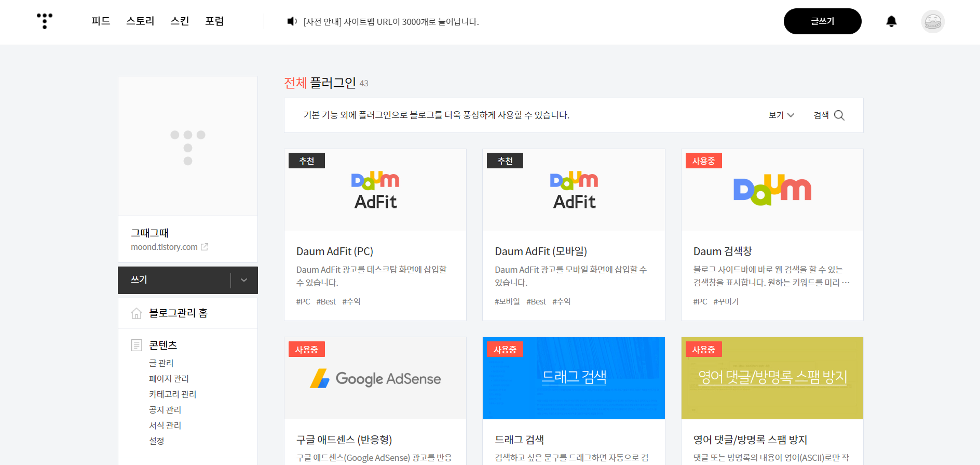
Task: Open the 스킨 menu
Action: click(180, 21)
